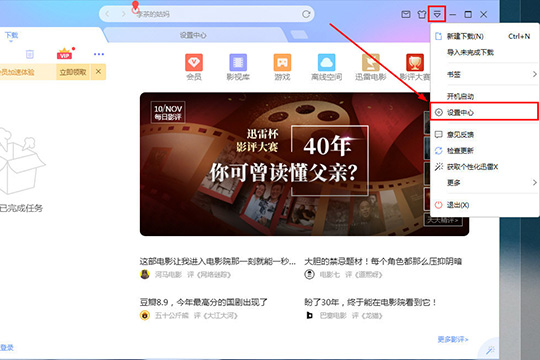Expand the 更多 submenu
This screenshot has width=540, height=360.
click(x=484, y=183)
